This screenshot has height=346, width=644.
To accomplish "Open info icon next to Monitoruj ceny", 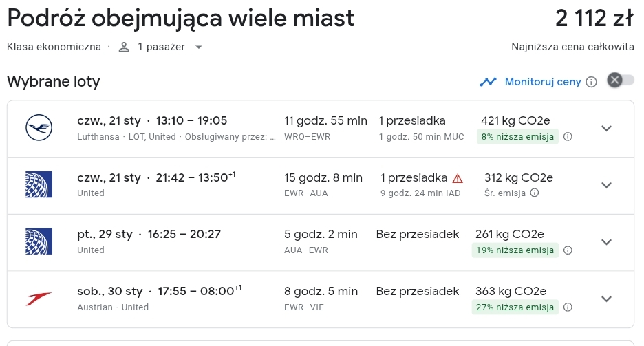I will (591, 82).
